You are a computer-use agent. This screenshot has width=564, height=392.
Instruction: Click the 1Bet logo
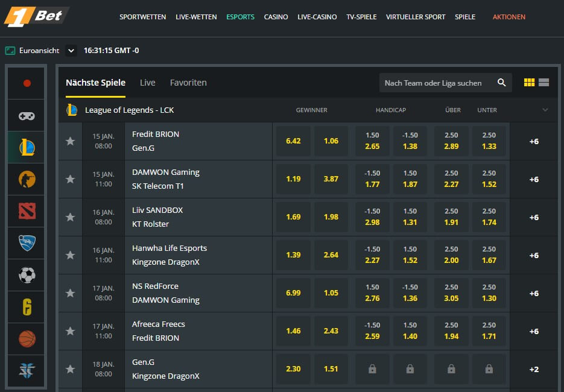coord(36,16)
